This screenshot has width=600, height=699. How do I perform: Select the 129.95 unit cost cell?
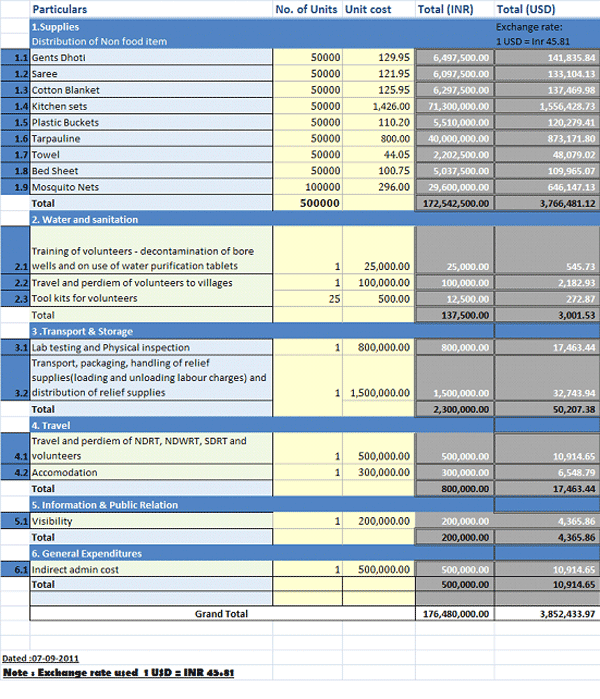[x=378, y=58]
